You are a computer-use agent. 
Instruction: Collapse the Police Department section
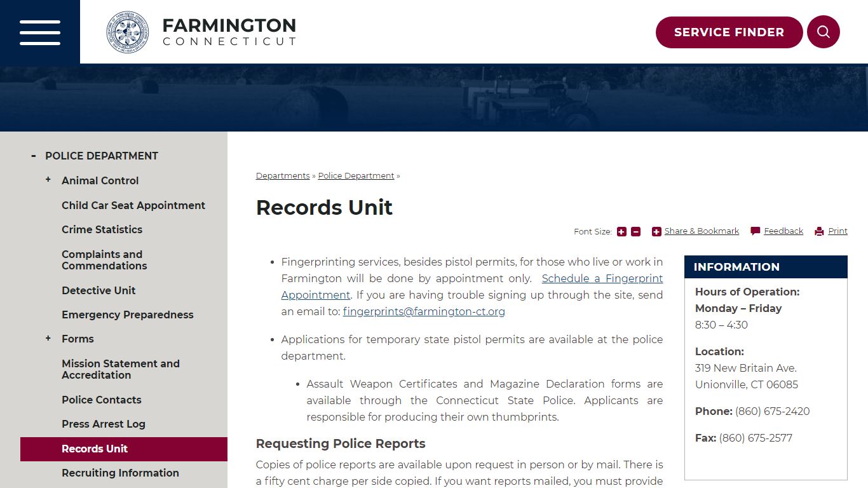click(34, 156)
